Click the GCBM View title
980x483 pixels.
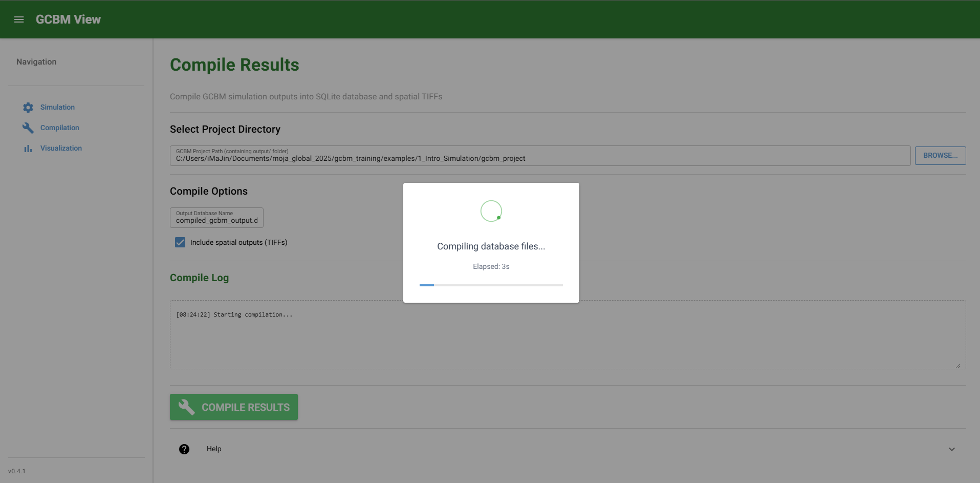pyautogui.click(x=68, y=19)
